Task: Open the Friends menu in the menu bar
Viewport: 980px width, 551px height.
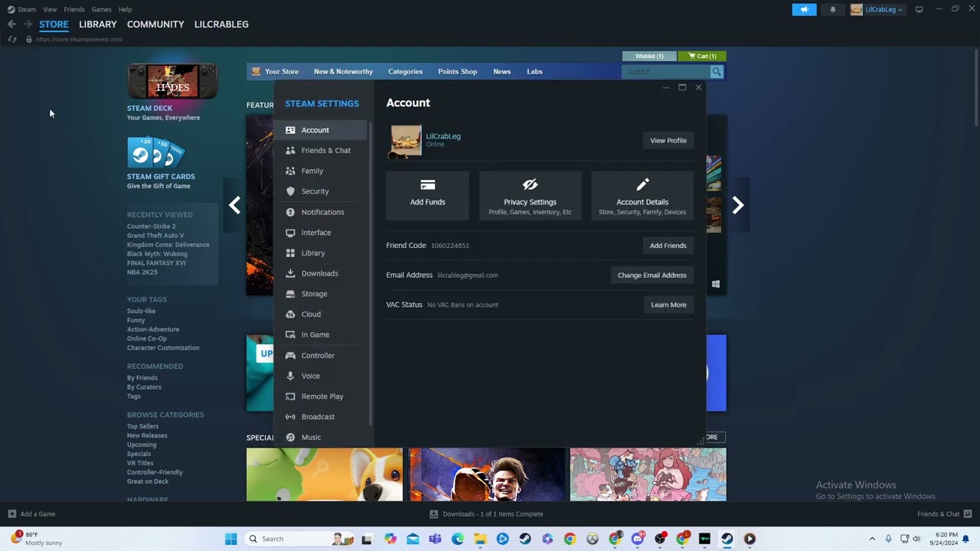Action: (x=73, y=9)
